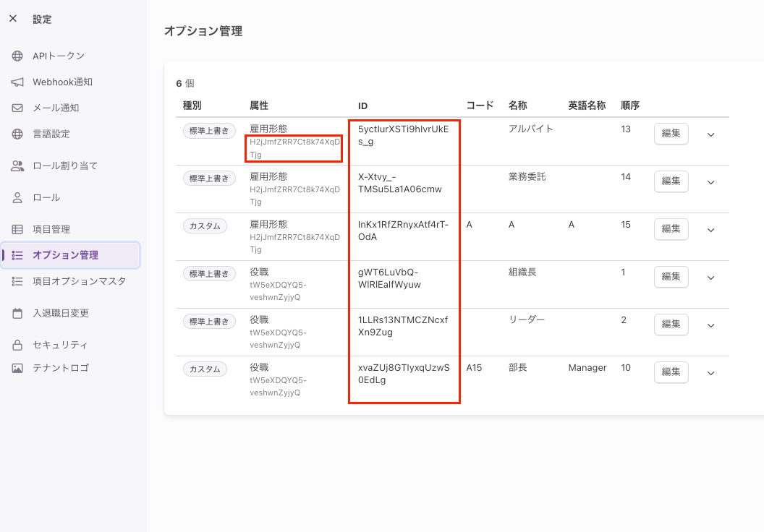Expand the 組織長 row chevron

711,278
